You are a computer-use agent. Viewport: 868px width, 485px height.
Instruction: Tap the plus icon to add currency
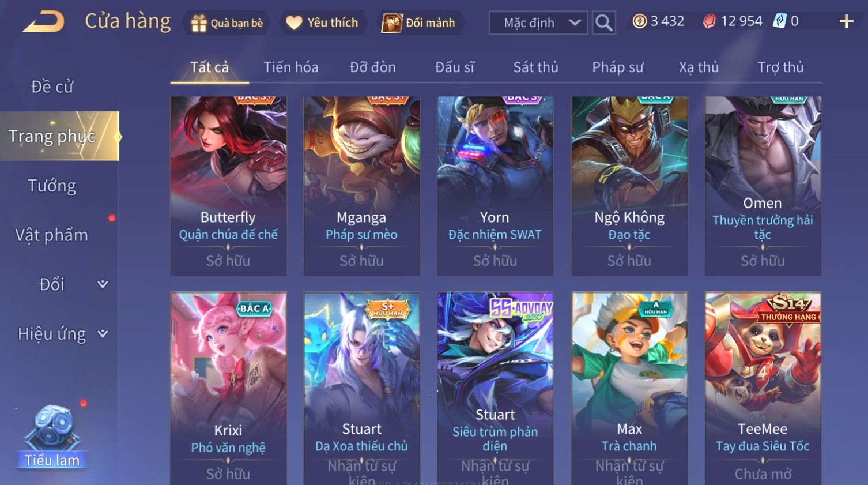pyautogui.click(x=846, y=22)
